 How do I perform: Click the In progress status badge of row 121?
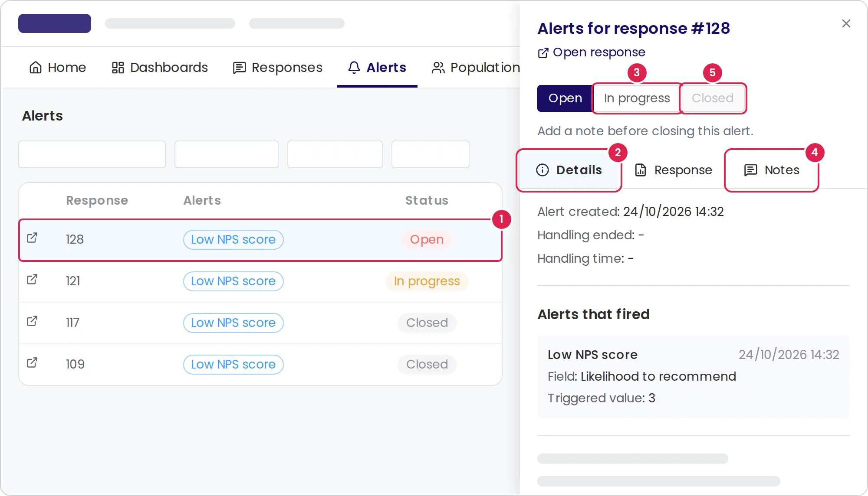427,281
